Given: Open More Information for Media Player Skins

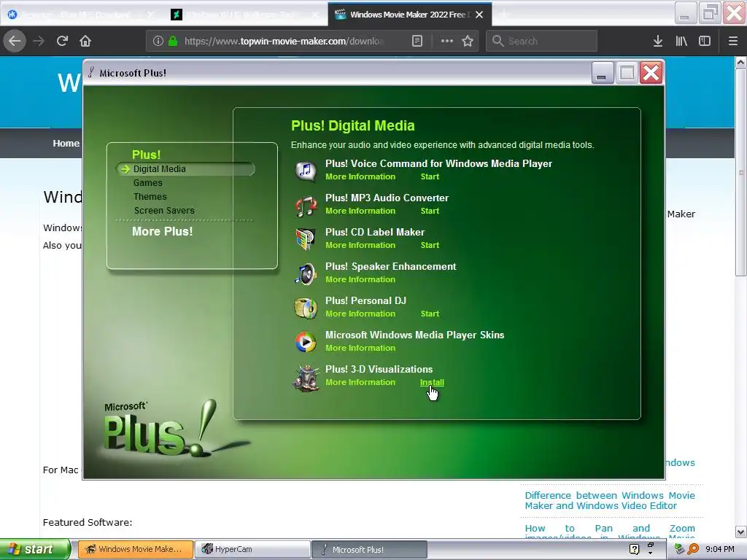Looking at the screenshot, I should point(360,348).
